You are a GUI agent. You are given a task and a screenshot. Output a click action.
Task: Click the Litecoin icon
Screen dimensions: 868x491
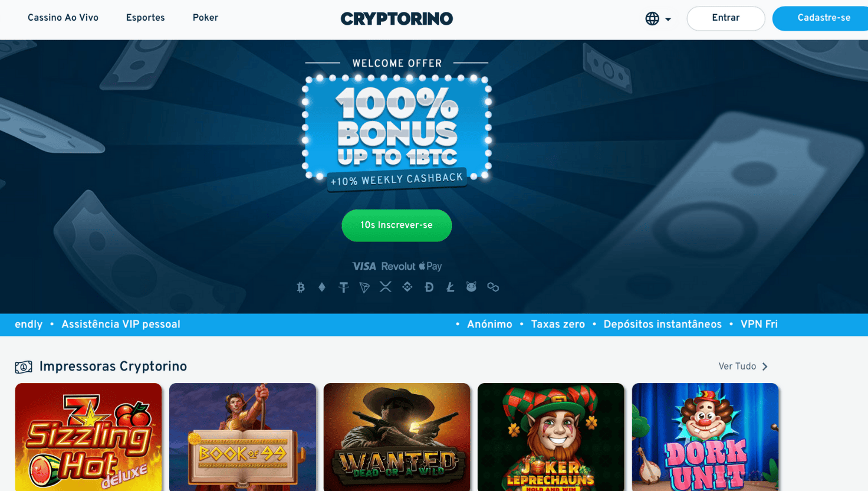[x=451, y=287]
